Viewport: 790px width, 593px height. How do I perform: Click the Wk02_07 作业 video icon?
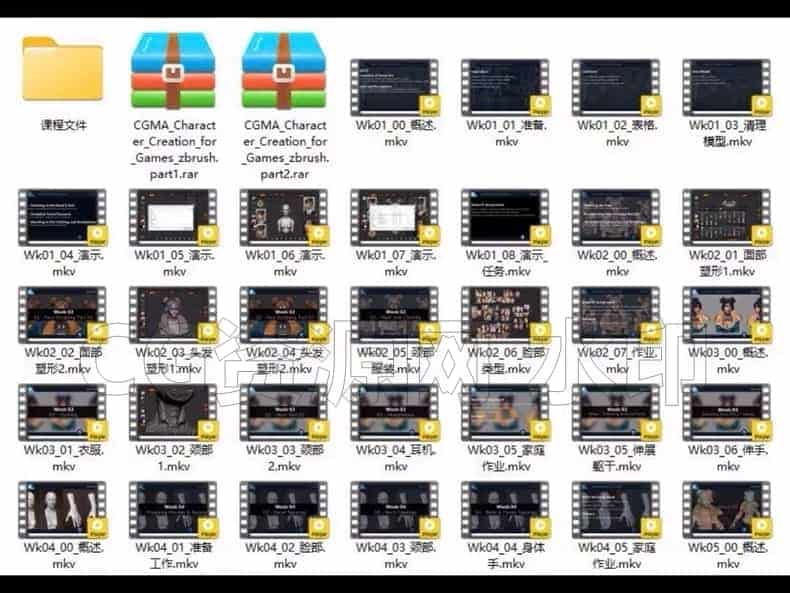(x=617, y=315)
